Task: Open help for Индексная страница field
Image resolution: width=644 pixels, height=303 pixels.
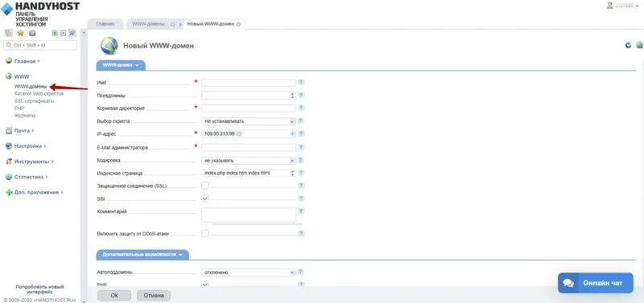Action: pyautogui.click(x=301, y=173)
